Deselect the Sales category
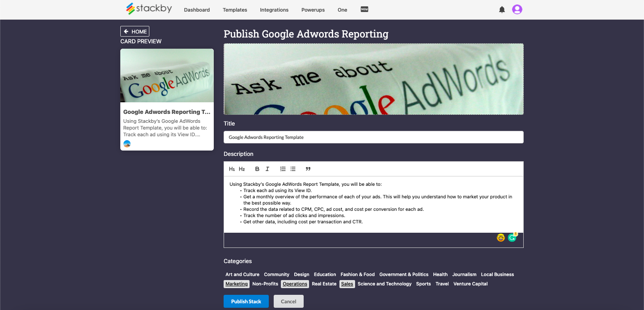This screenshot has height=310, width=644. (347, 284)
